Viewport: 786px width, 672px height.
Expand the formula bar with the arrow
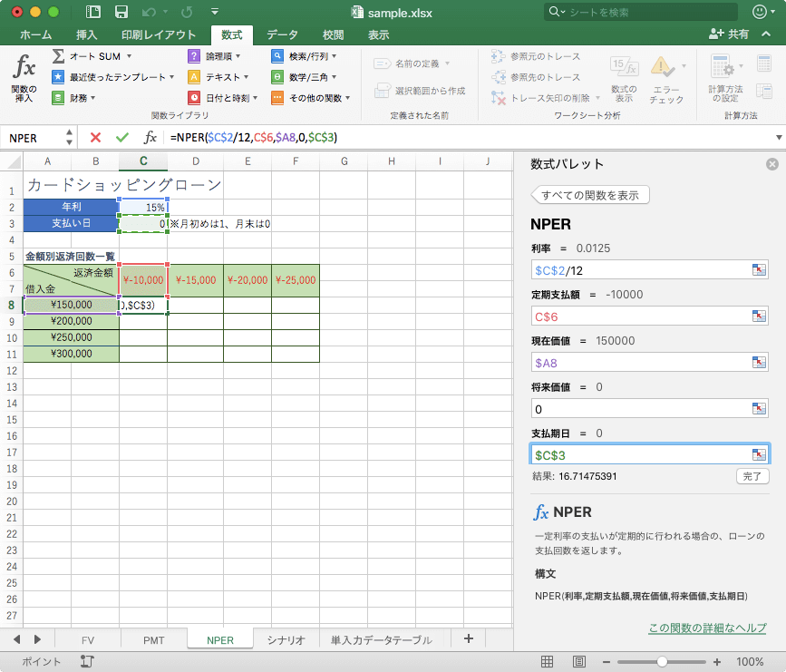tap(779, 138)
